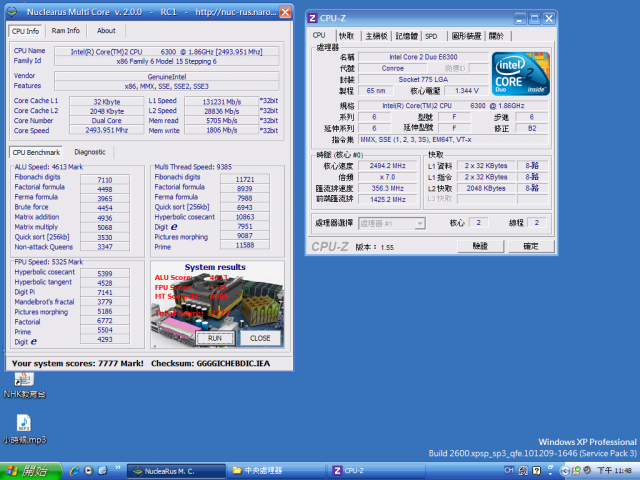Open the About tab in Nuclearus
Screen dimensions: 640x480
coord(106,31)
